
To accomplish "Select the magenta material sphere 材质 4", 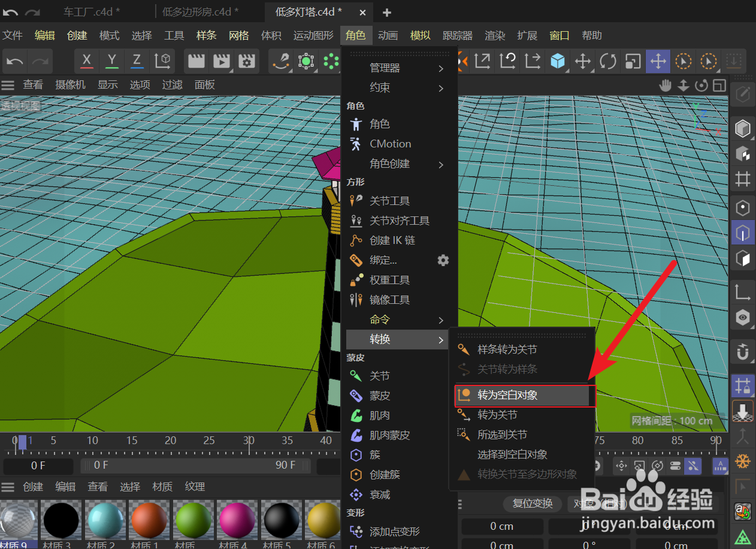I will point(238,520).
